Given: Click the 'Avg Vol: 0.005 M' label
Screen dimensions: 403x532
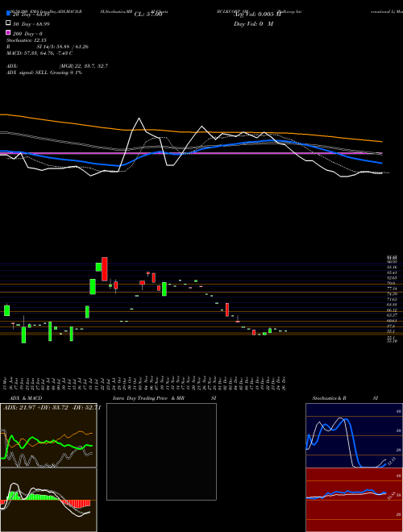Looking at the screenshot, I should [257, 15].
